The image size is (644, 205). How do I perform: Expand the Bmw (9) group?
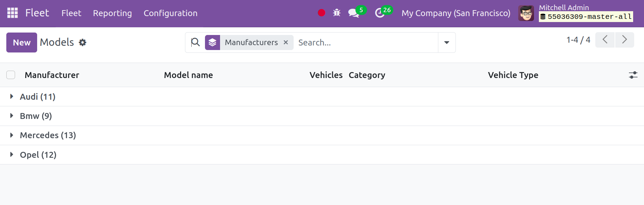coord(322,116)
